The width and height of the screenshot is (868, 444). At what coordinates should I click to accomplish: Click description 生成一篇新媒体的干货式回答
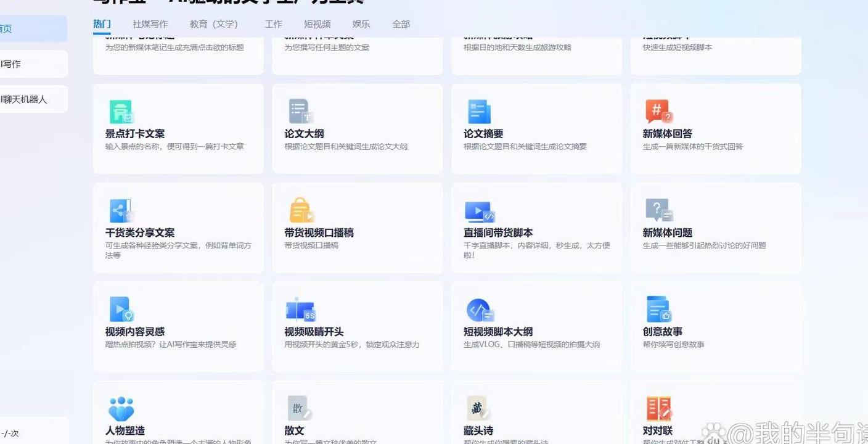click(x=693, y=147)
